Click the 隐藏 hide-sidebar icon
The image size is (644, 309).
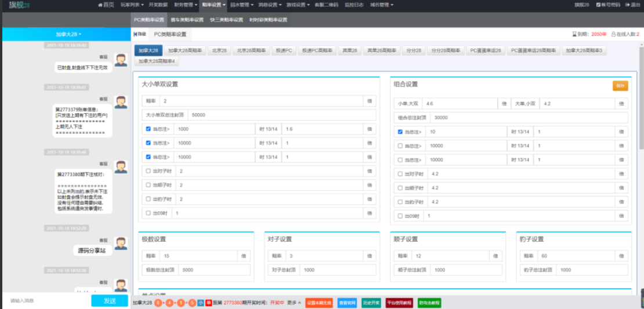[x=136, y=35]
